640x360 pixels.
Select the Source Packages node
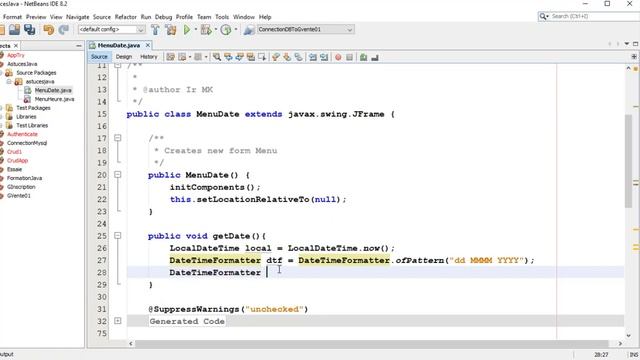[36, 73]
